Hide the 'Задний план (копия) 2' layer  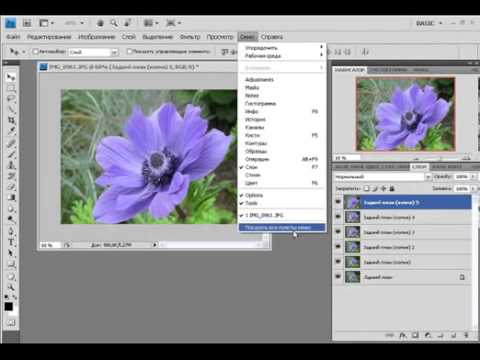coord(338,247)
